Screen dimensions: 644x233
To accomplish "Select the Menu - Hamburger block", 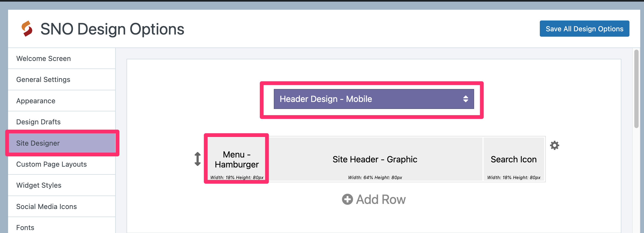I will pos(237,159).
